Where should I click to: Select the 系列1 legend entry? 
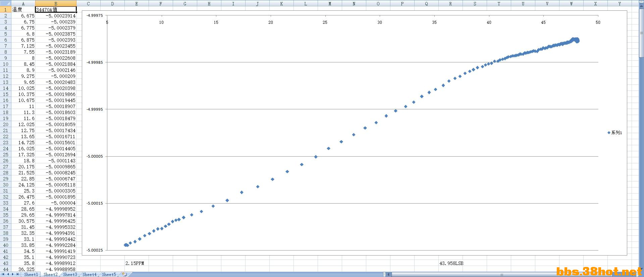[614, 133]
